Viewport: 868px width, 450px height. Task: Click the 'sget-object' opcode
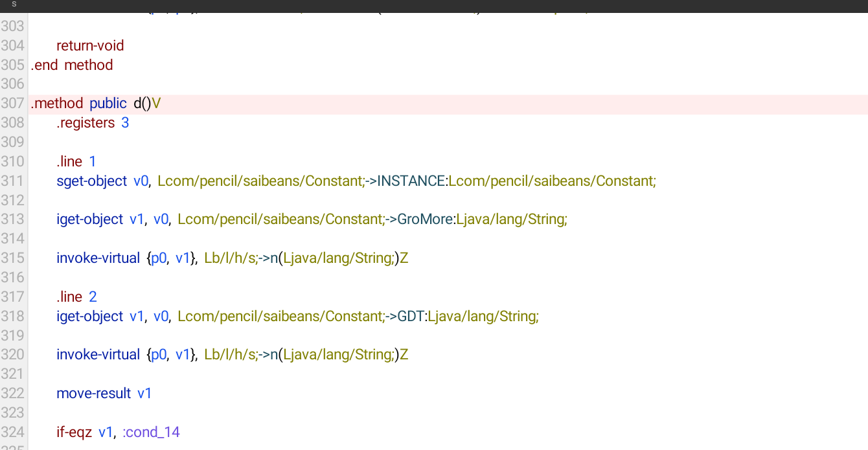pos(91,181)
